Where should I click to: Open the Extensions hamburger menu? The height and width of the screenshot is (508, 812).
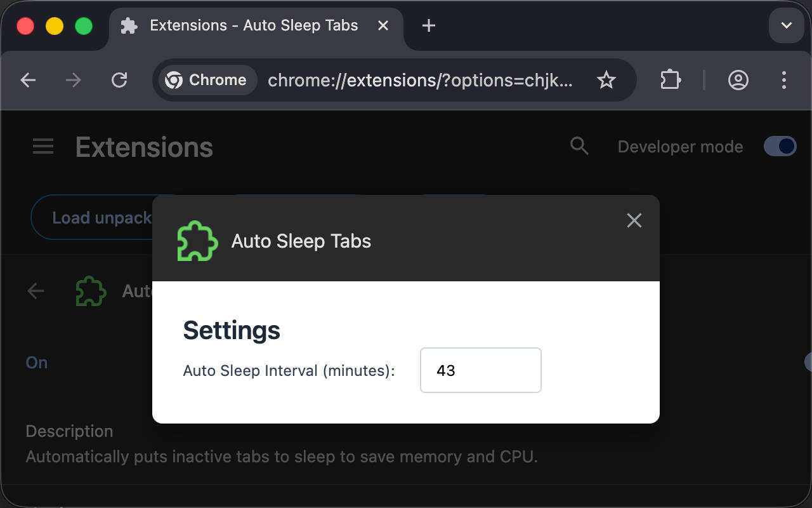coord(43,147)
